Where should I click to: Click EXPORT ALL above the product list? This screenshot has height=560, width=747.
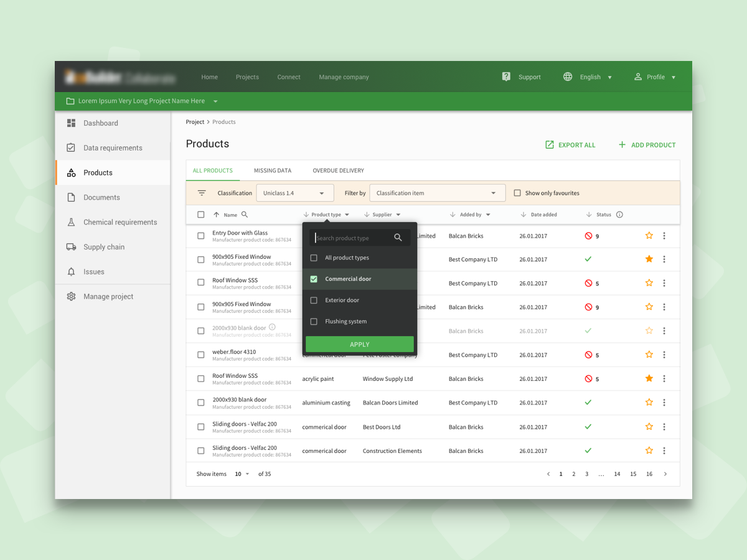point(570,144)
